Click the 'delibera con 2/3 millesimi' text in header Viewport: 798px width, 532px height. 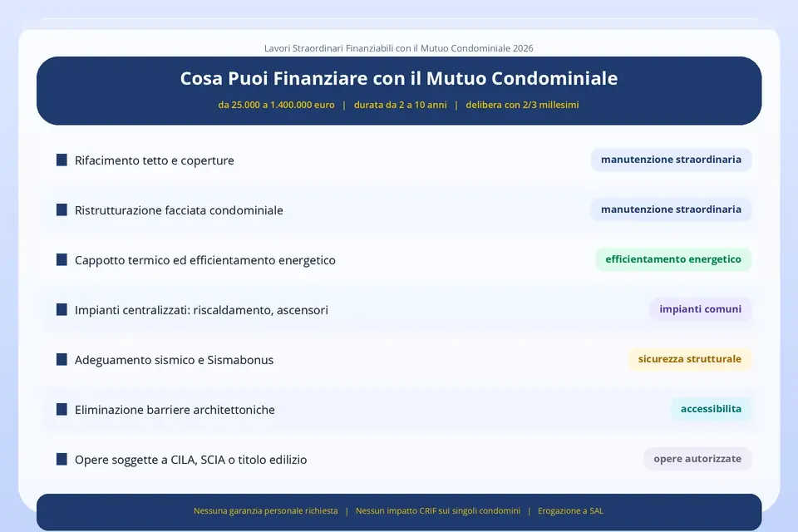pos(522,106)
